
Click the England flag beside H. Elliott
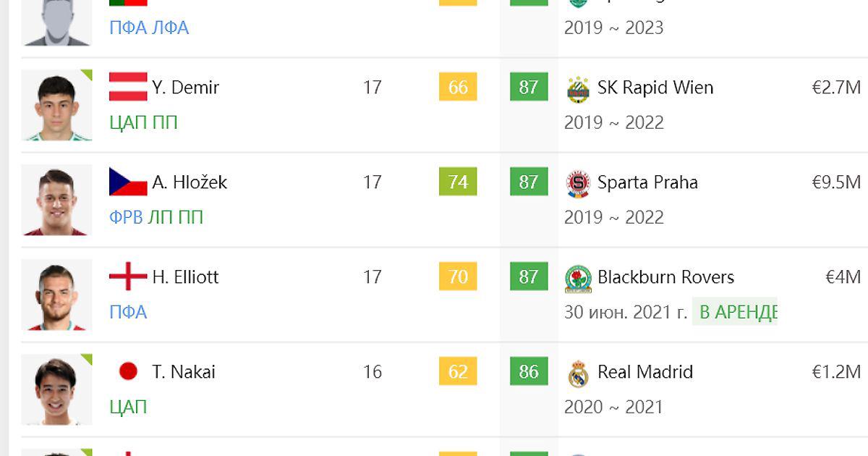click(x=128, y=276)
